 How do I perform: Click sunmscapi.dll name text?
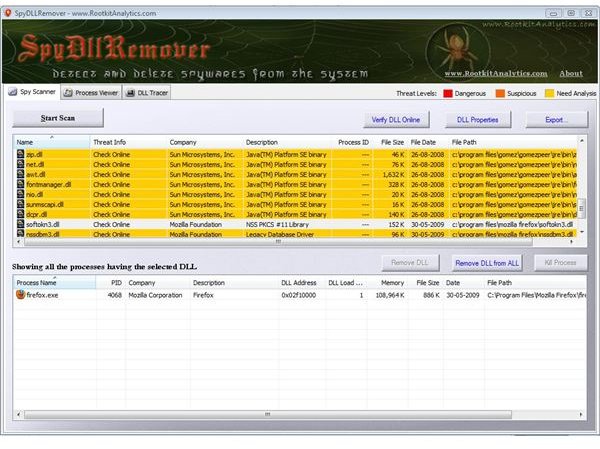tap(45, 204)
